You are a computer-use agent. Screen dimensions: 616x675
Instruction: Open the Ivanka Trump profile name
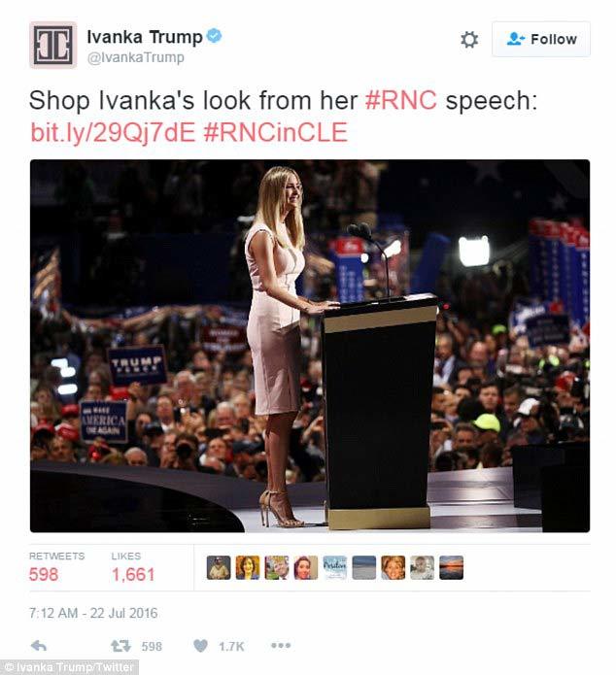tap(145, 37)
